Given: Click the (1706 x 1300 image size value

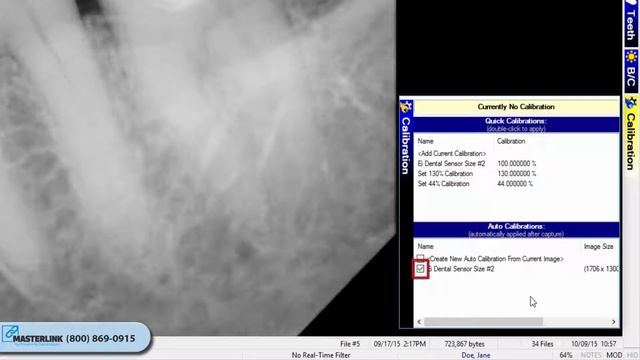Looking at the screenshot, I should pyautogui.click(x=601, y=269).
